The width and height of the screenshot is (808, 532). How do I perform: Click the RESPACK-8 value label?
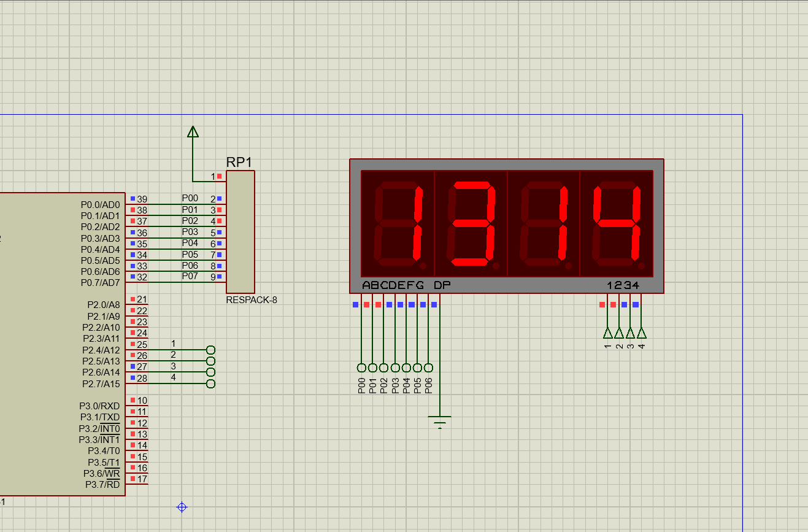[x=252, y=300]
